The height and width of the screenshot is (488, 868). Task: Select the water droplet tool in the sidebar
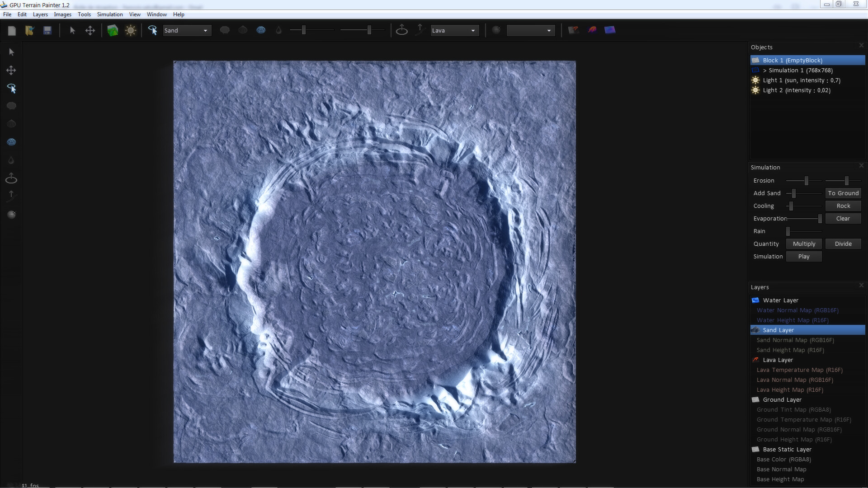[x=11, y=160]
